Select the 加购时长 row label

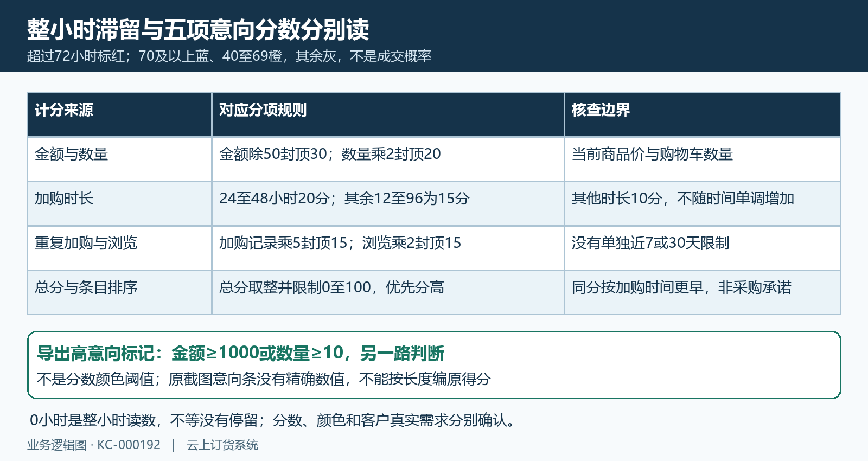point(119,203)
